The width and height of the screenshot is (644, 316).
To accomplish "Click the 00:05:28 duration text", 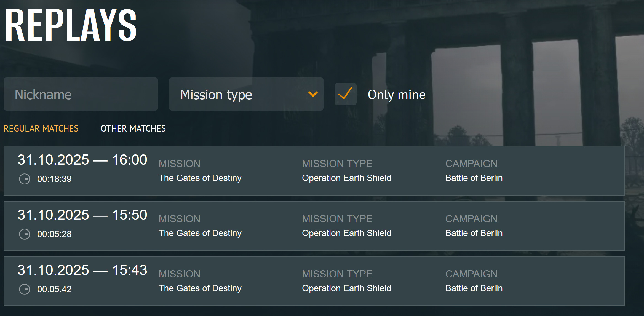I will coord(54,234).
